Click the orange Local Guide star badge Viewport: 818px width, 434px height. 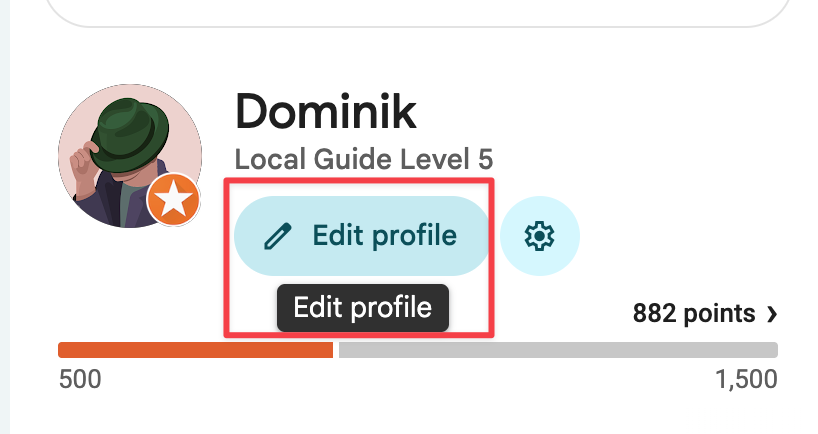point(173,203)
